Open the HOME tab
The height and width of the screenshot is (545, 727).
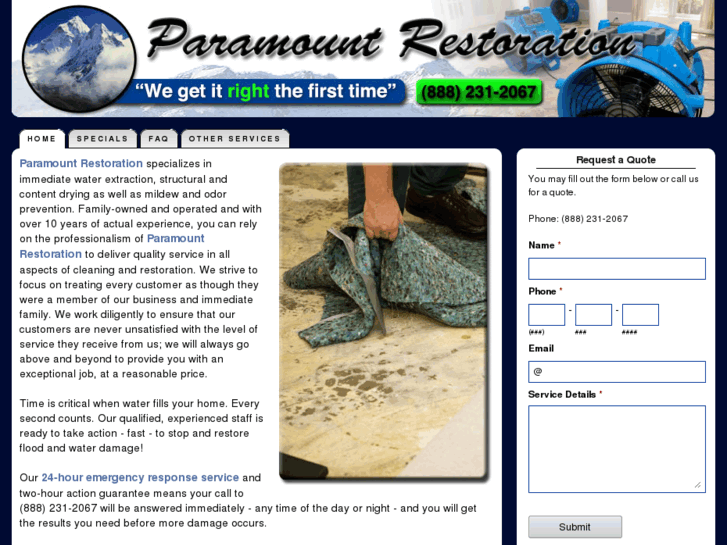[42, 139]
